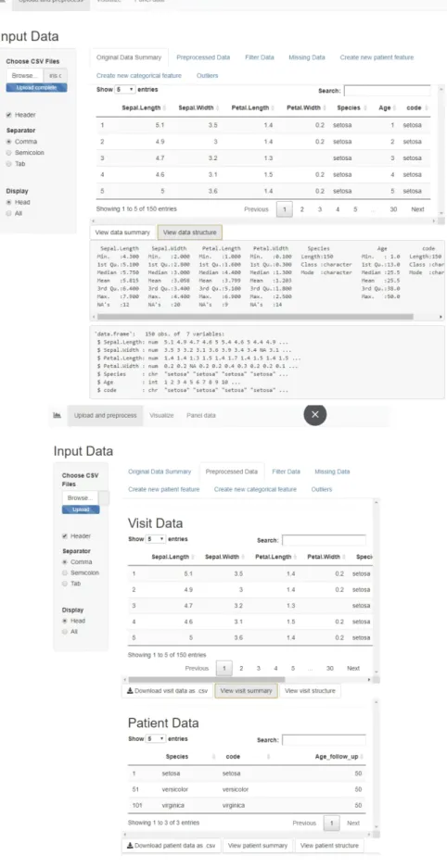This screenshot has height=868, width=447.
Task: Click row 101 virginica code cell
Action: pos(234,805)
